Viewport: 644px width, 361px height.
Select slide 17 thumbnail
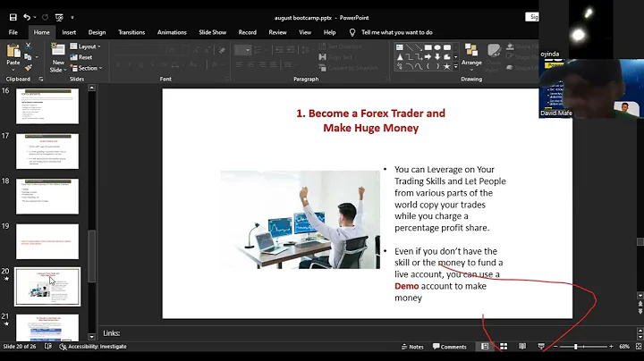click(x=47, y=151)
